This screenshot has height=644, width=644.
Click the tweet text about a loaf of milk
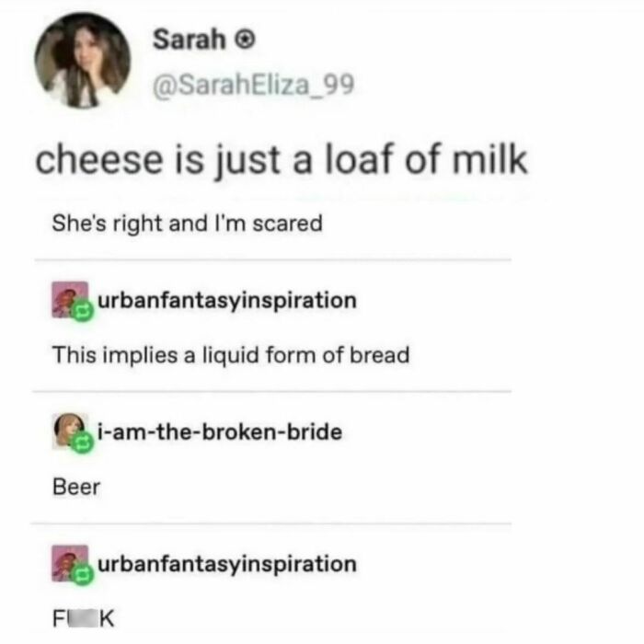pyautogui.click(x=282, y=161)
